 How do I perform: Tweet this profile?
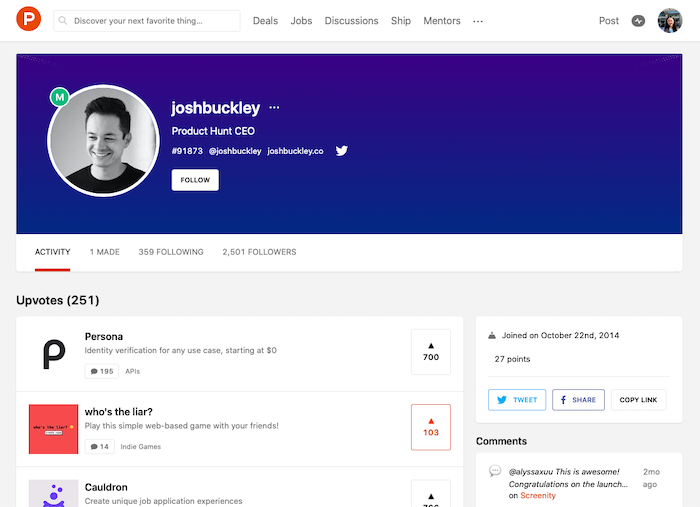pos(517,400)
